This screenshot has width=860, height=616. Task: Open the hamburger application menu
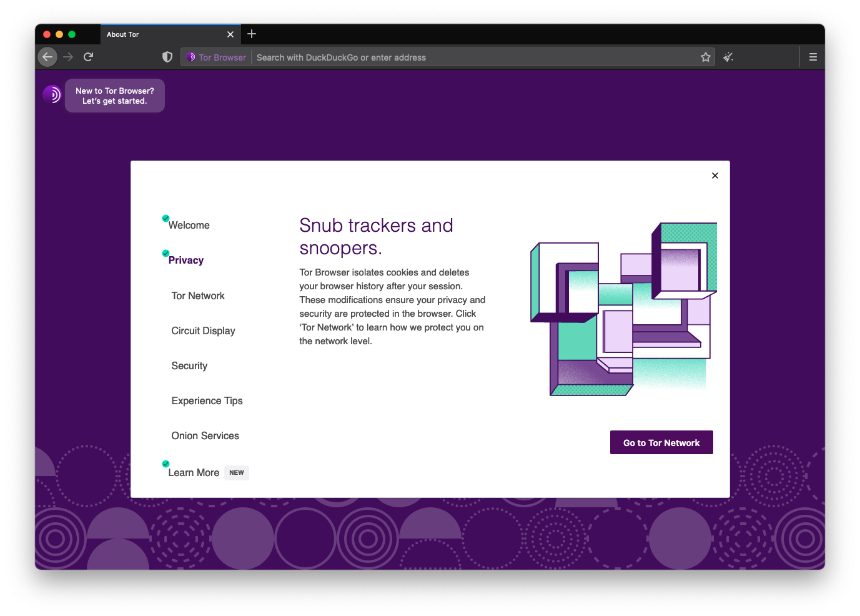click(813, 57)
